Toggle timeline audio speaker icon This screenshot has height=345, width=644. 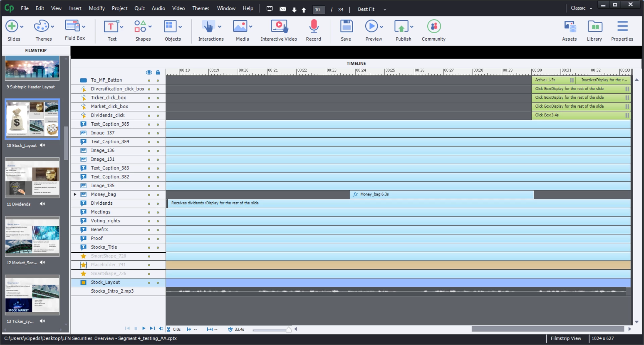click(161, 329)
